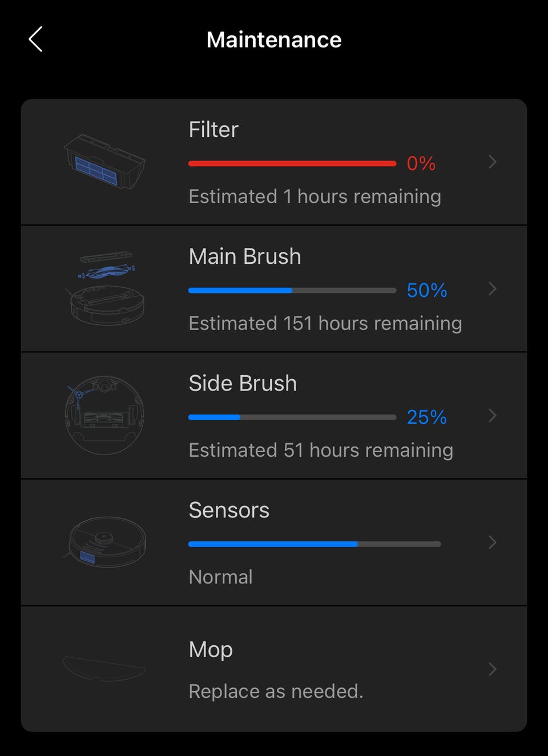Open the Main Brush maintenance item

(x=244, y=256)
